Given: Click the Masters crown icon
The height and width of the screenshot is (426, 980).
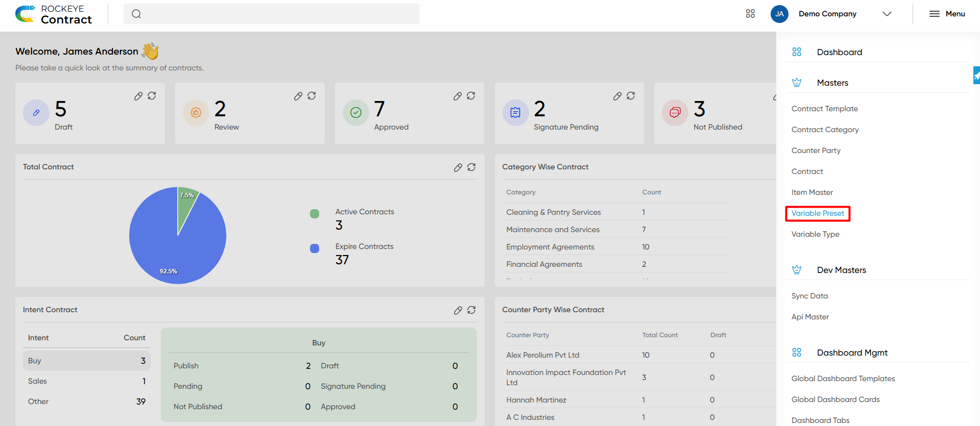Looking at the screenshot, I should (797, 83).
